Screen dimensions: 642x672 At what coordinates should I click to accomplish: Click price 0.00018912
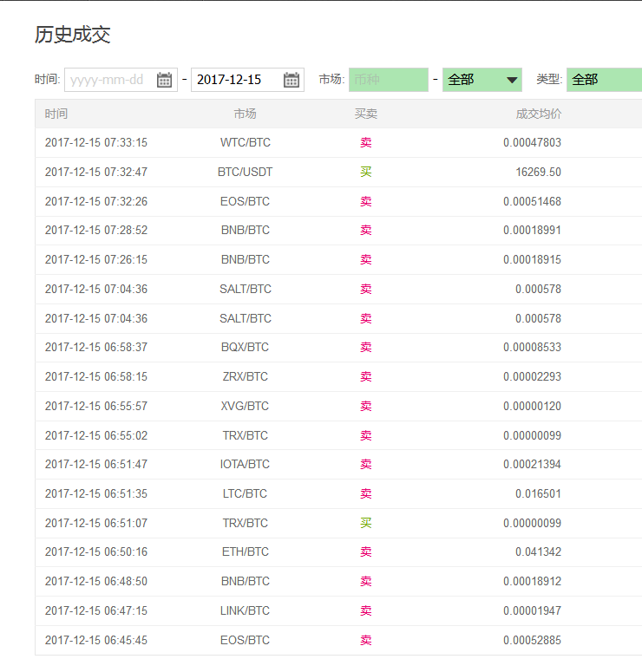(x=532, y=582)
